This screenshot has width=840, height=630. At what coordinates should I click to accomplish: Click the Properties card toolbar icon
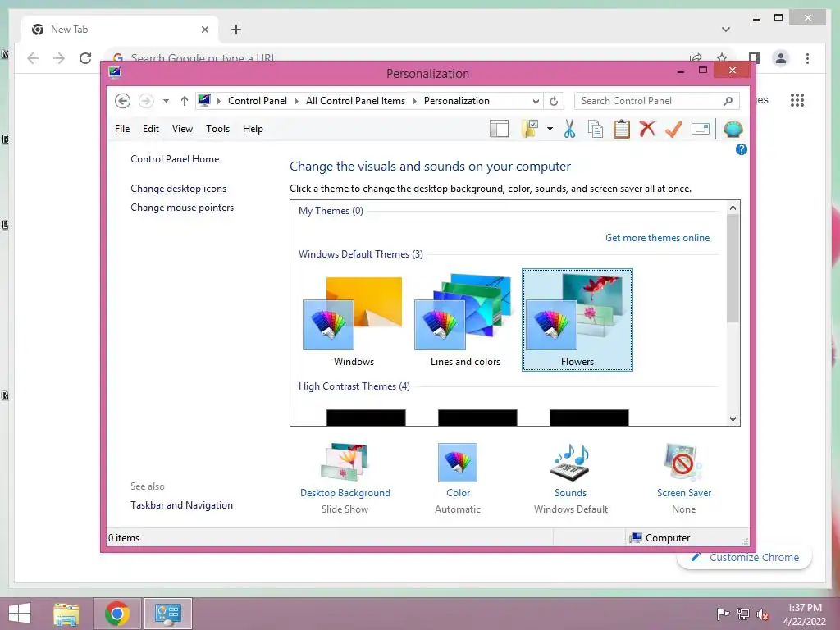701,129
